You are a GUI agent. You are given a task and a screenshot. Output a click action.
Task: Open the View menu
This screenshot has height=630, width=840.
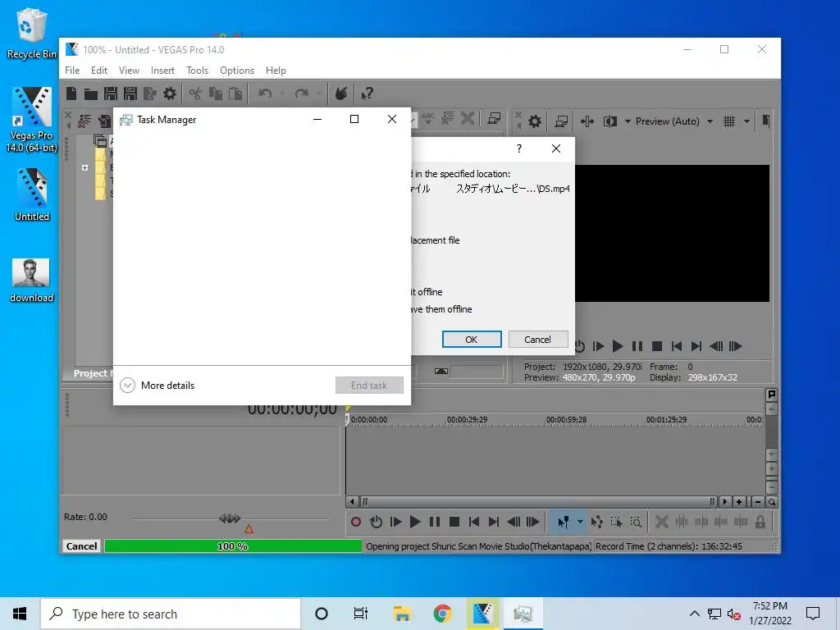pyautogui.click(x=129, y=71)
